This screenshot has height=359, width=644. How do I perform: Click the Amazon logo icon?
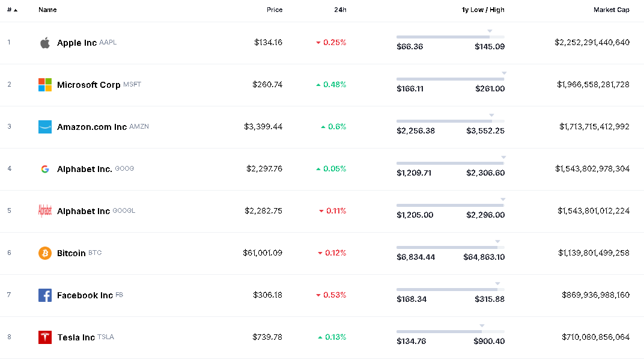tap(45, 127)
